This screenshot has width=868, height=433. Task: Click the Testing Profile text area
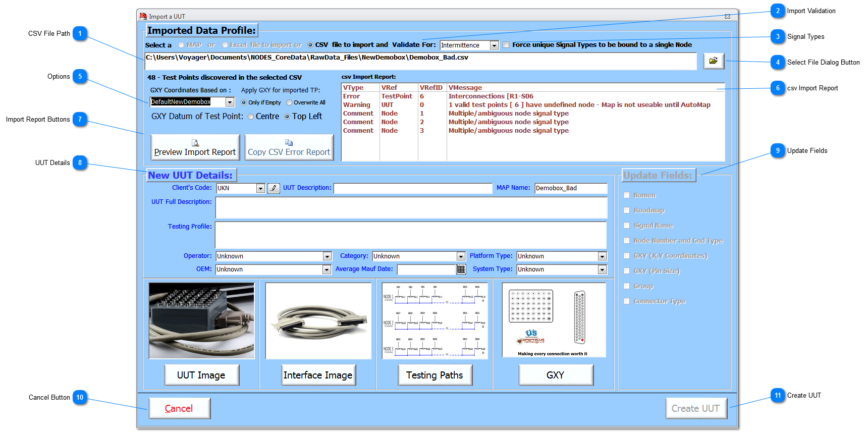[x=411, y=235]
